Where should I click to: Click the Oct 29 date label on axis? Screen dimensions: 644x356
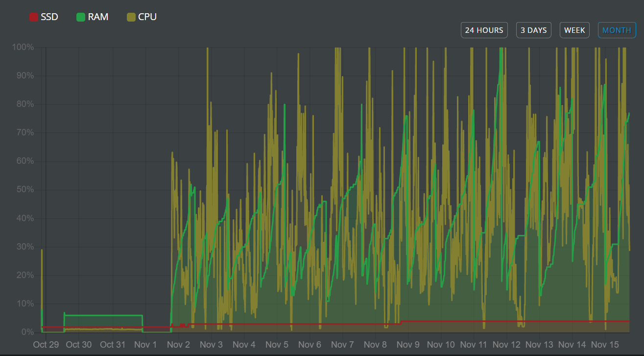pyautogui.click(x=46, y=345)
